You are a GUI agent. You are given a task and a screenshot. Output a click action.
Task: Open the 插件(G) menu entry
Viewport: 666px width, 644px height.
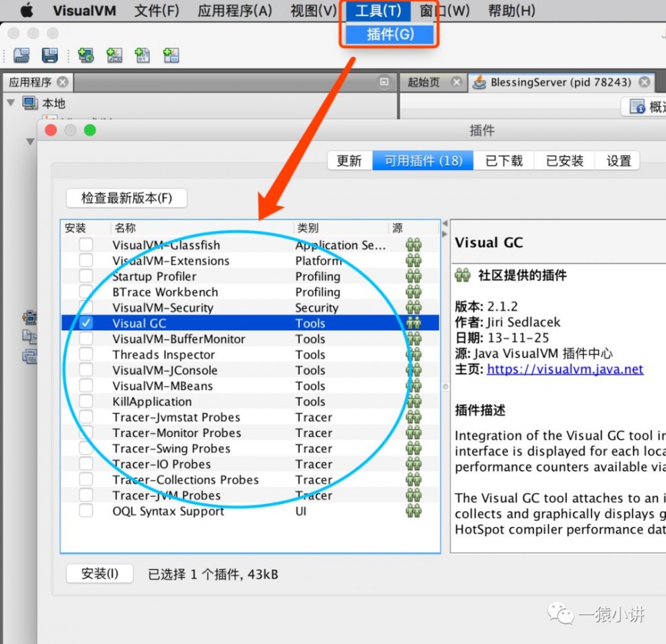coord(390,35)
